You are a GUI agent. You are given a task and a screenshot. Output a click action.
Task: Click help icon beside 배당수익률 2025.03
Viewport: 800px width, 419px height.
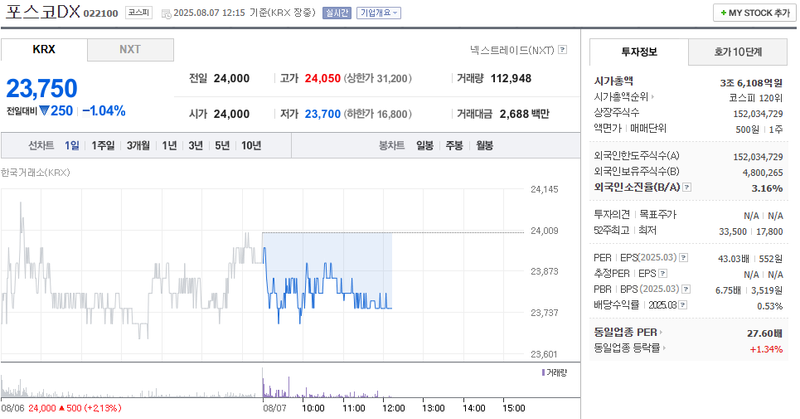(x=683, y=305)
